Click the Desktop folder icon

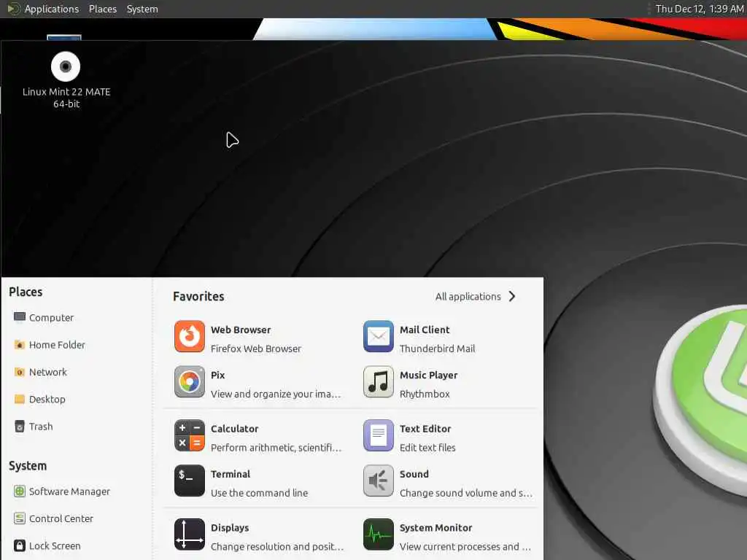(x=20, y=399)
